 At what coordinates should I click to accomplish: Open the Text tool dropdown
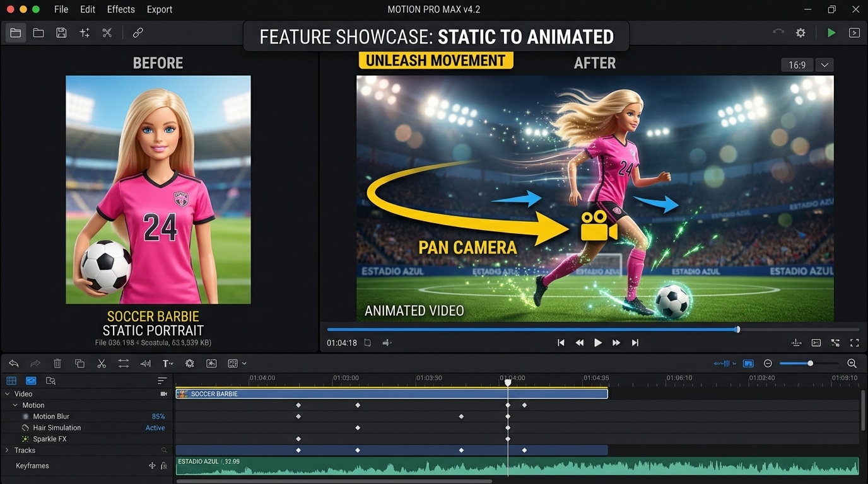[168, 364]
